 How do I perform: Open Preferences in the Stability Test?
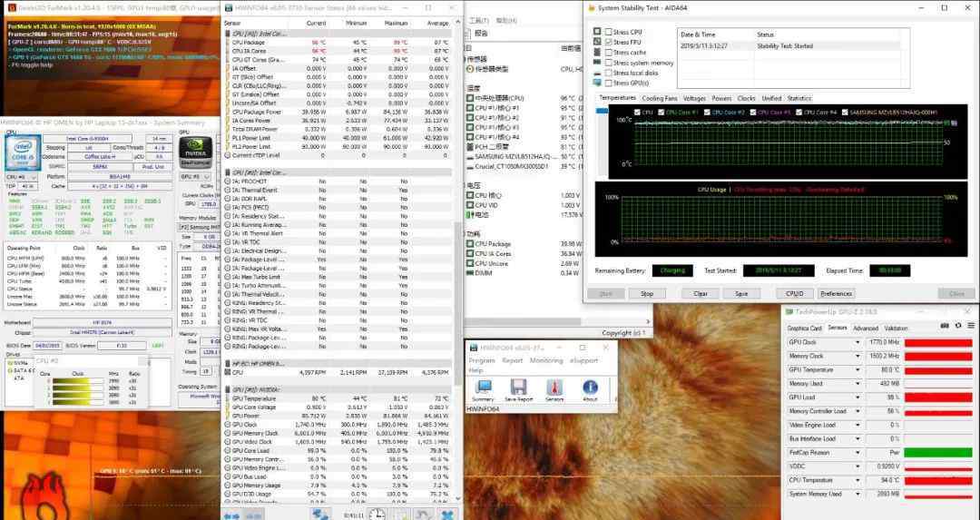click(x=836, y=293)
